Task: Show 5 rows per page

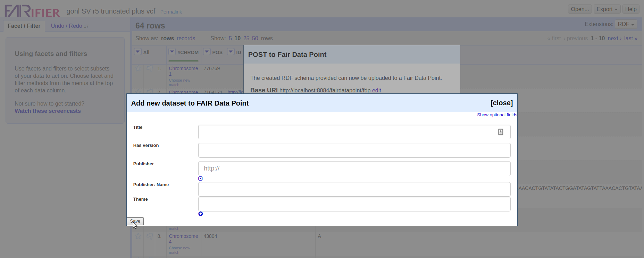Action: click(230, 39)
